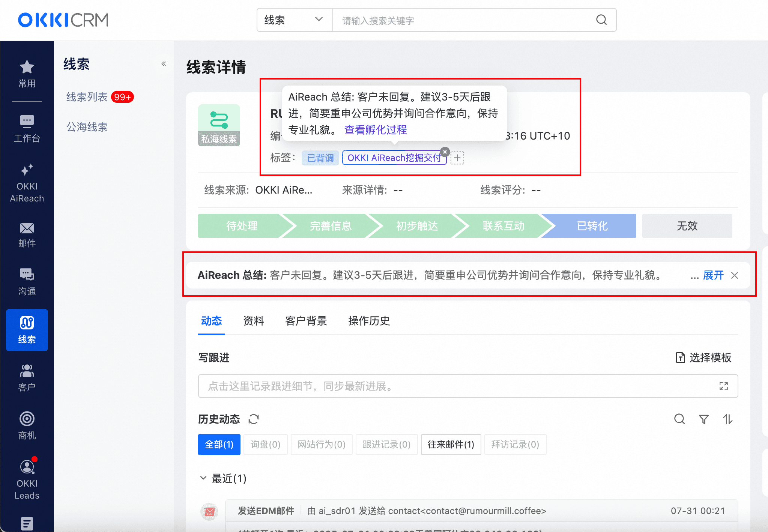
Task: Switch to the 客户背景 tab
Action: tap(306, 321)
